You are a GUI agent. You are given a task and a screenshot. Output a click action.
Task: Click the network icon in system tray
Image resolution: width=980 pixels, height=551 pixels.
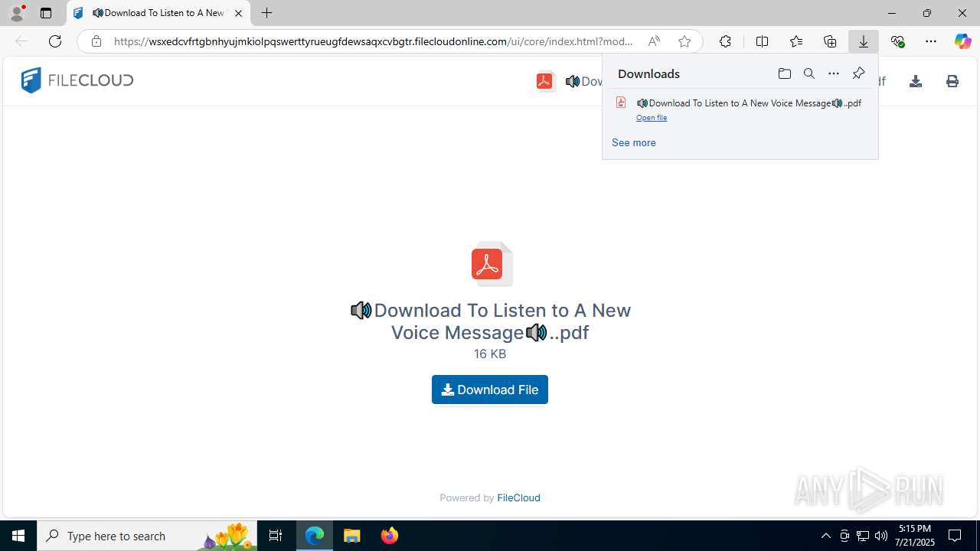863,536
